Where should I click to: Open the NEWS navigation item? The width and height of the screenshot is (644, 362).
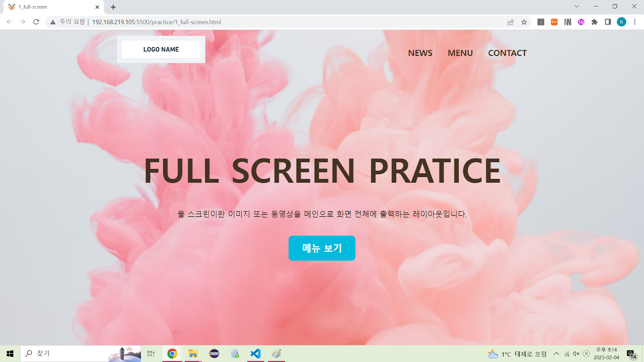coord(420,53)
